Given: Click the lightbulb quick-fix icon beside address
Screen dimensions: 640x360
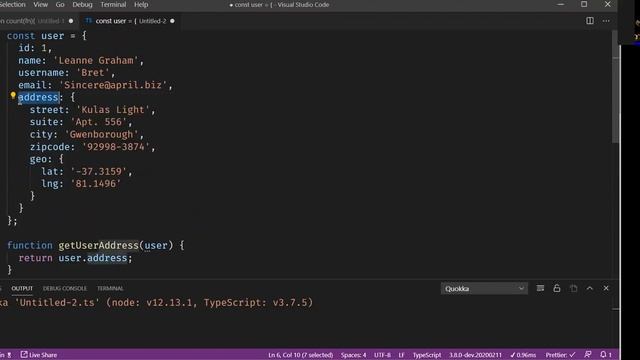Looking at the screenshot, I should (13, 96).
